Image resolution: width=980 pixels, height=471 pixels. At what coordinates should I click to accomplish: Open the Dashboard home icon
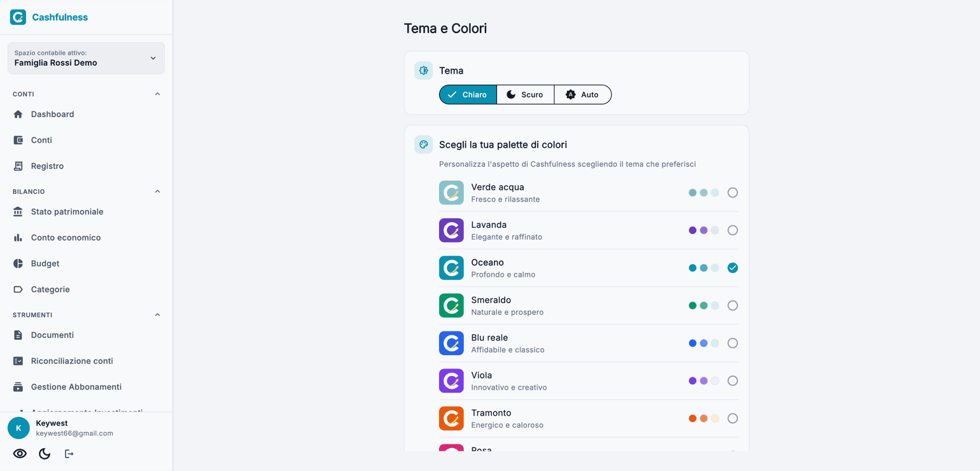(18, 114)
